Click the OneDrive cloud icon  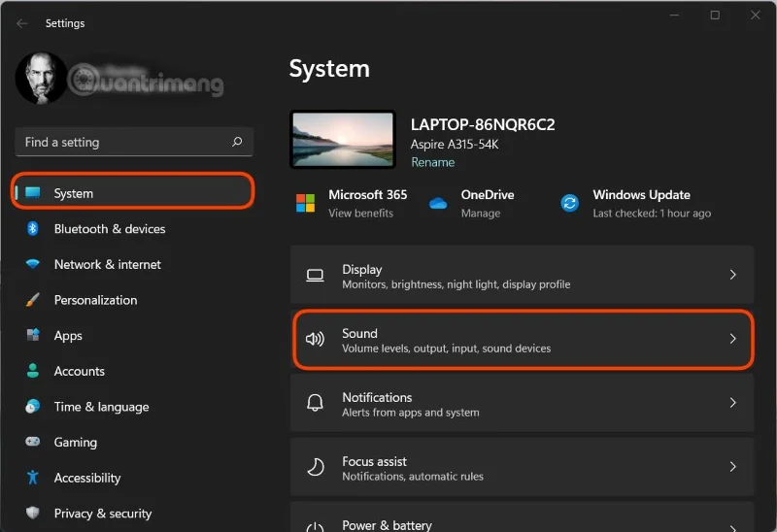click(438, 203)
